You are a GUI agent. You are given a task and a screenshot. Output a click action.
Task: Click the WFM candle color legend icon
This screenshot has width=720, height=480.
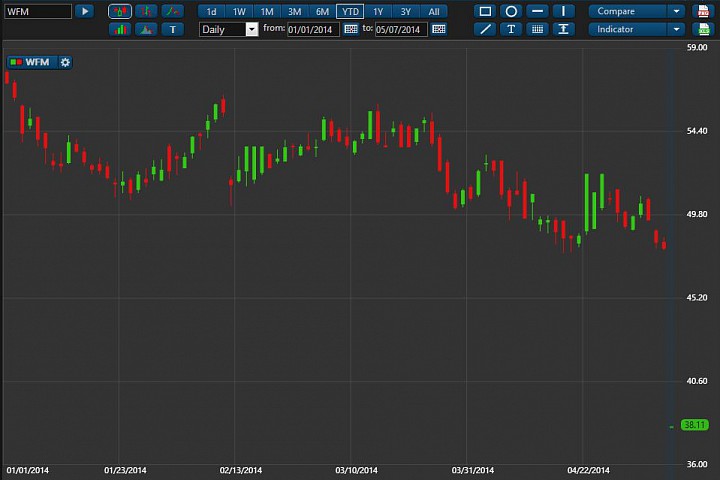pos(16,62)
